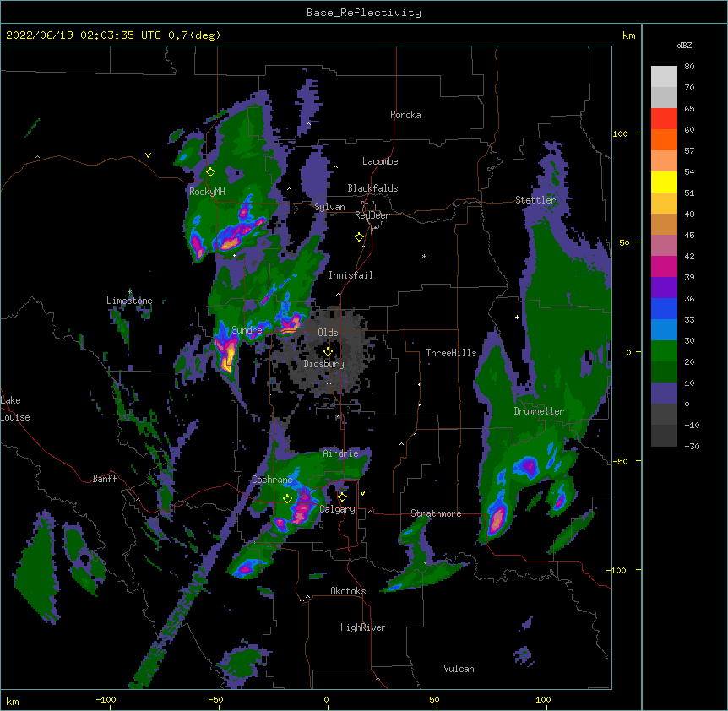
Task: Click the Limestone label
Action: click(x=129, y=301)
